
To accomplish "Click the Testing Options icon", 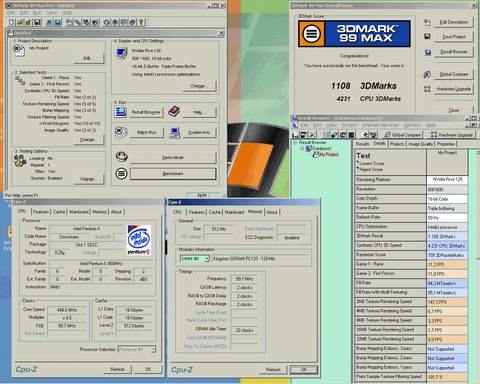I will tap(20, 161).
